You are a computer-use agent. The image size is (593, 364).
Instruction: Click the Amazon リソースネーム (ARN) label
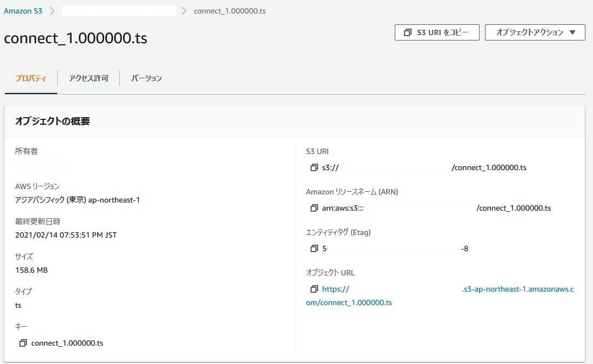(x=352, y=192)
